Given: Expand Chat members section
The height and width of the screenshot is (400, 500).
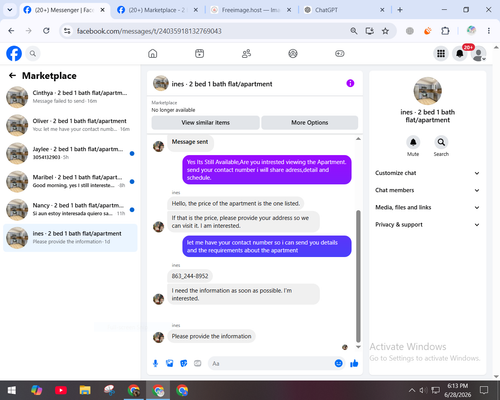Looking at the screenshot, I should [428, 190].
